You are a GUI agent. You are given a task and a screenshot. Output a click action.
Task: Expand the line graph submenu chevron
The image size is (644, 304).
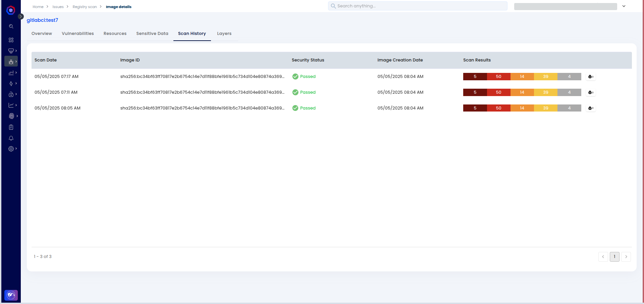(16, 105)
